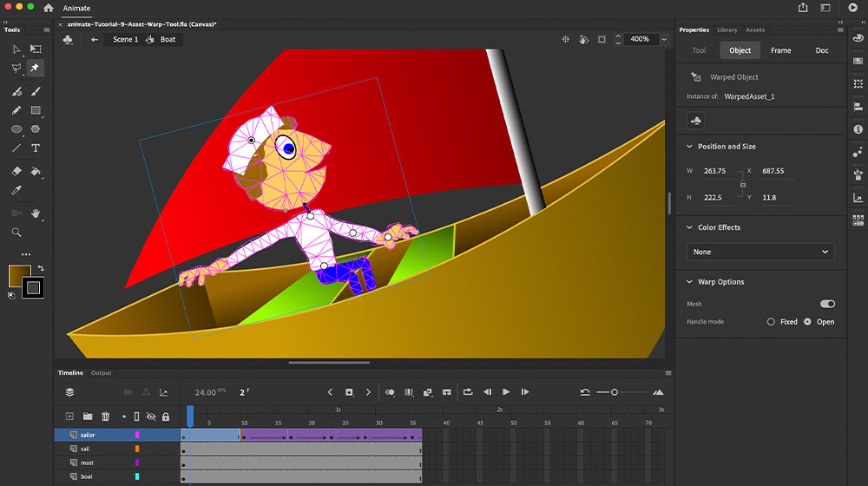
Task: Select the Lasso tool
Action: click(x=16, y=68)
